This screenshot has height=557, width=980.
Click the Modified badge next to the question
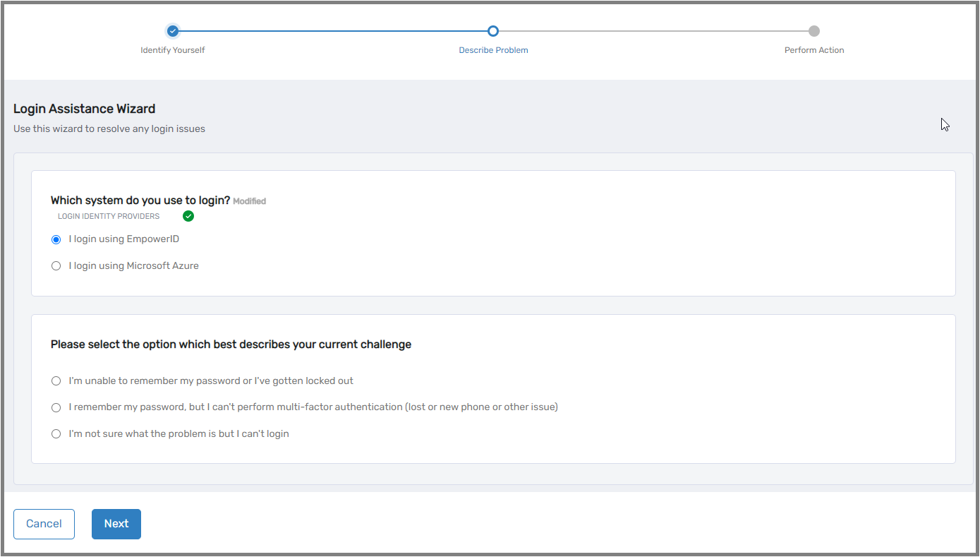[250, 201]
